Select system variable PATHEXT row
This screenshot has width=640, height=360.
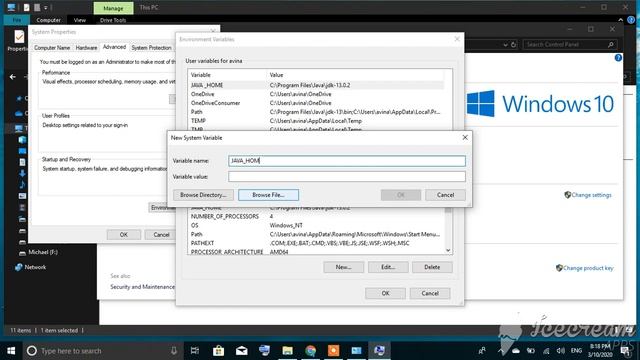[316, 243]
